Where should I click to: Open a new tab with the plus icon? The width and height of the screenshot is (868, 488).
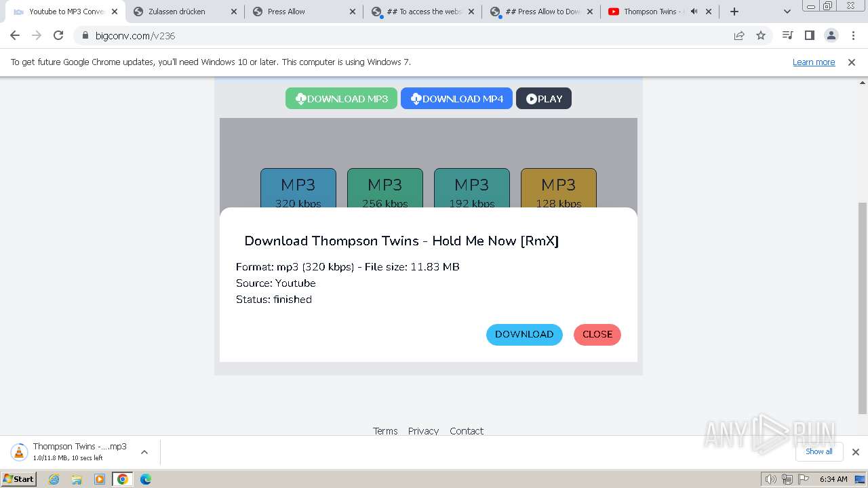734,12
